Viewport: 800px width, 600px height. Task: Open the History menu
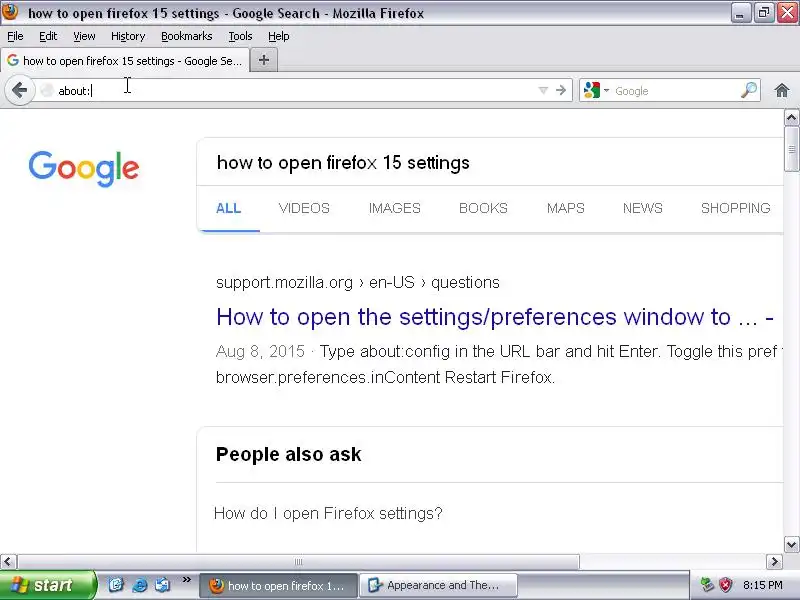click(x=128, y=36)
